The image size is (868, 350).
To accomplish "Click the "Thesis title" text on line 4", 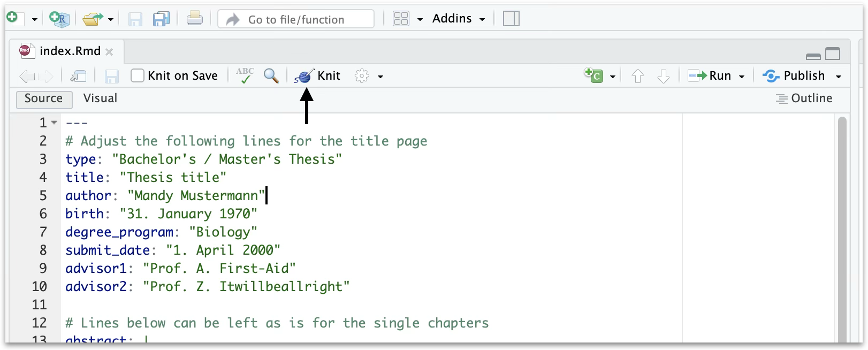I will (173, 178).
